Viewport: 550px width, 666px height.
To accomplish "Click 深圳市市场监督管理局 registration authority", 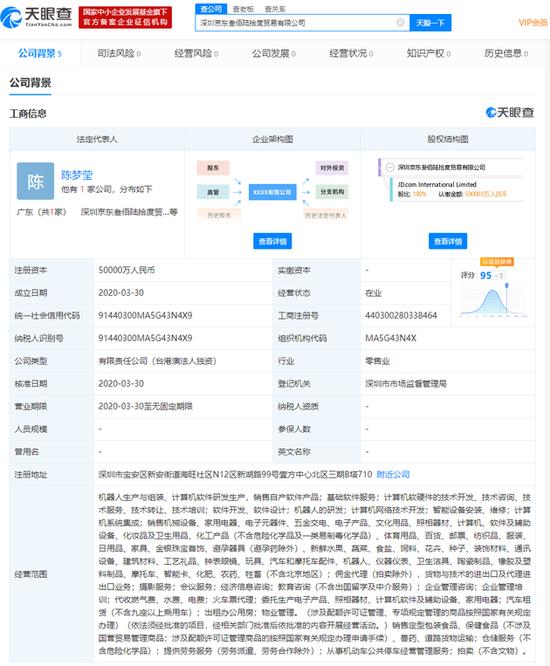I will (x=406, y=384).
